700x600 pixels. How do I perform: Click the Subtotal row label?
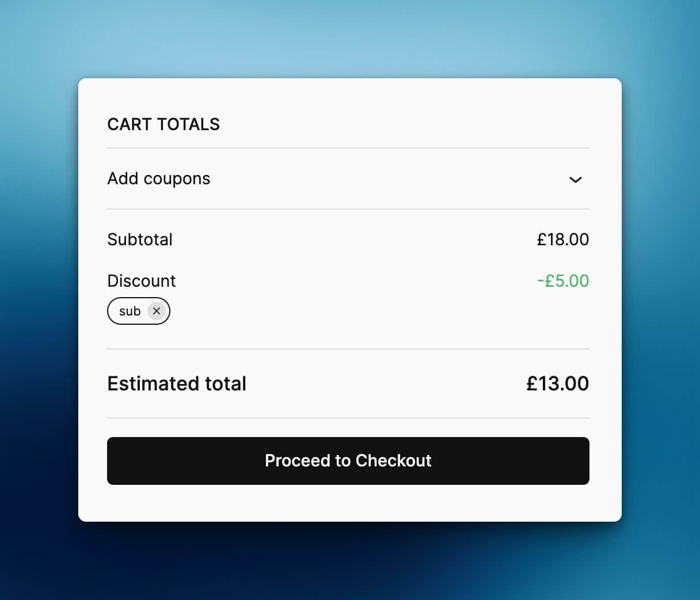(140, 240)
